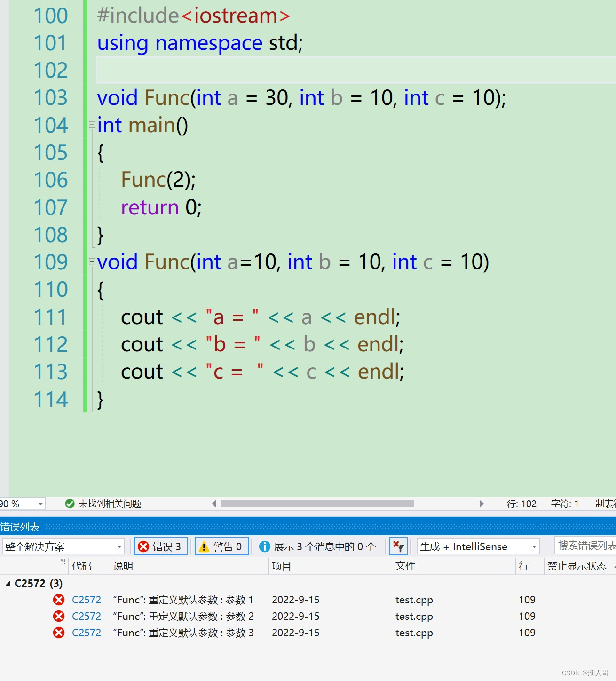Click the blue info icon on the messages button
This screenshot has width=616, height=681.
(265, 546)
